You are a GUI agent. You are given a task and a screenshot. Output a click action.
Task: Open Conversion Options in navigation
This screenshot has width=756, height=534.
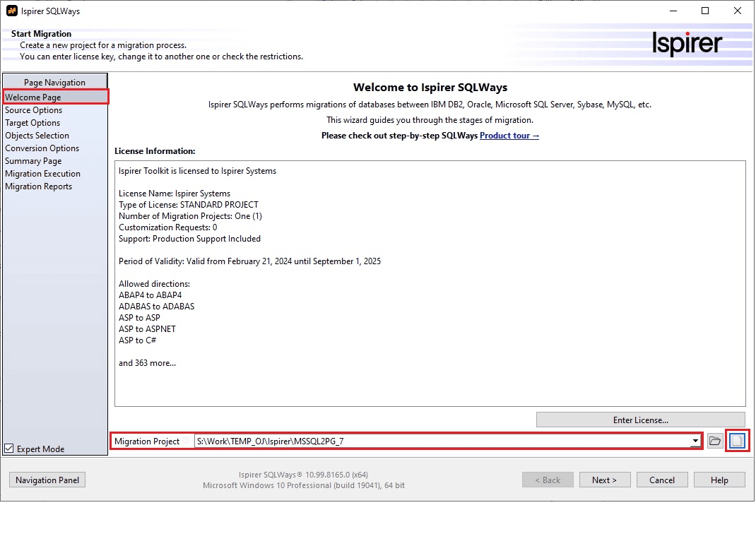point(42,148)
